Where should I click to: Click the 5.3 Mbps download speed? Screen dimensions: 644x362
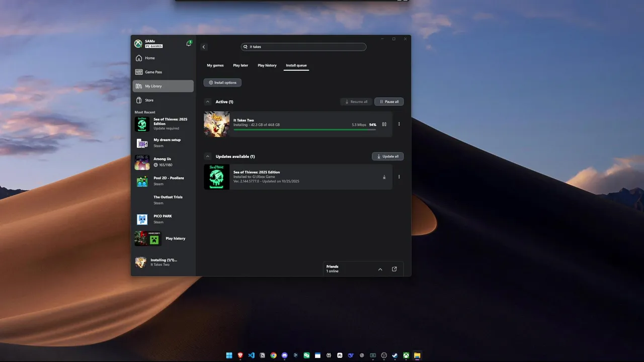pos(359,125)
